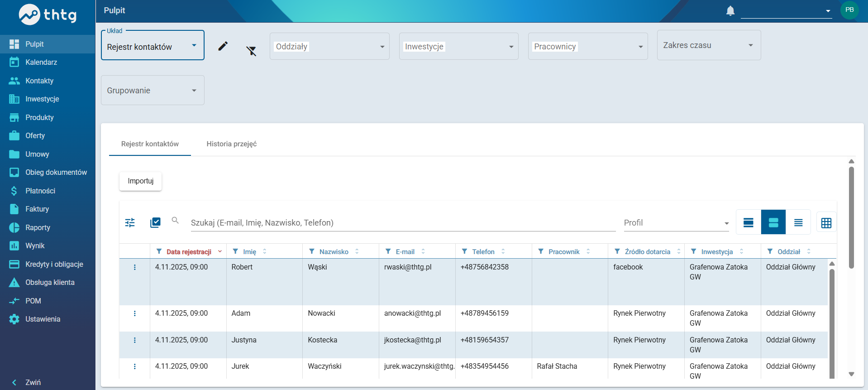868x390 pixels.
Task: Open the grid table layout icon
Action: tap(826, 223)
